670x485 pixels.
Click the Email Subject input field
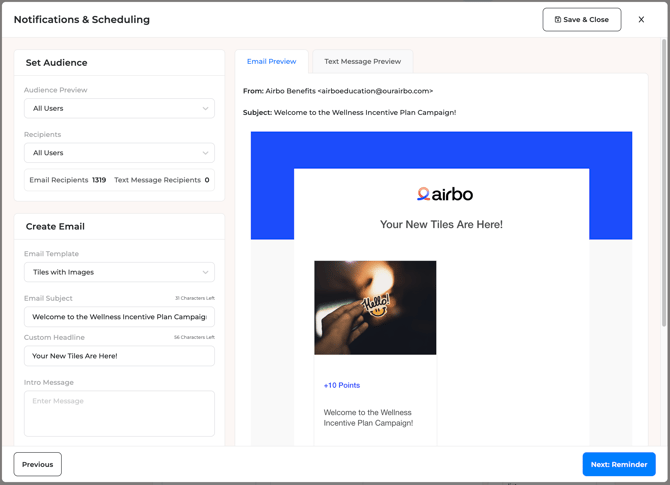pos(119,317)
